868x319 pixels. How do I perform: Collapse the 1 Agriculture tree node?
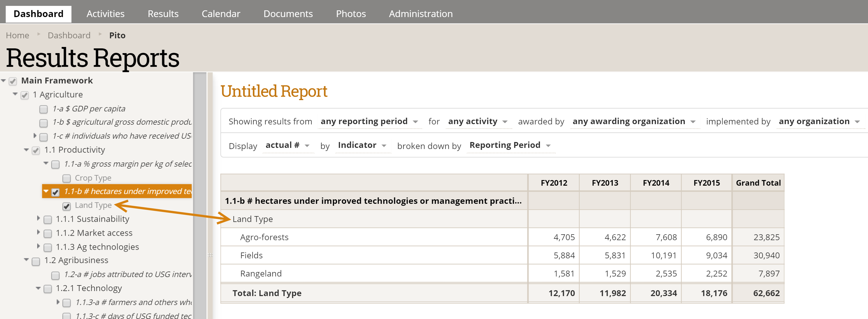point(15,94)
